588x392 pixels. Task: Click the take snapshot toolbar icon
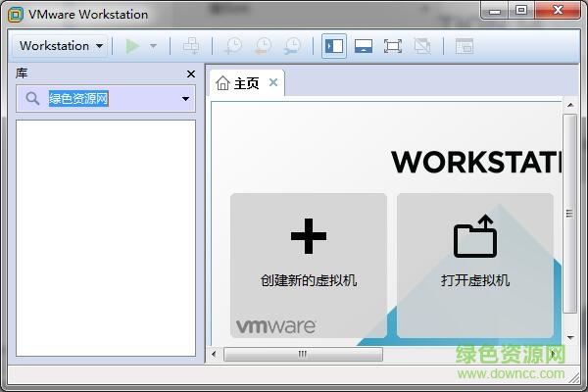click(233, 46)
